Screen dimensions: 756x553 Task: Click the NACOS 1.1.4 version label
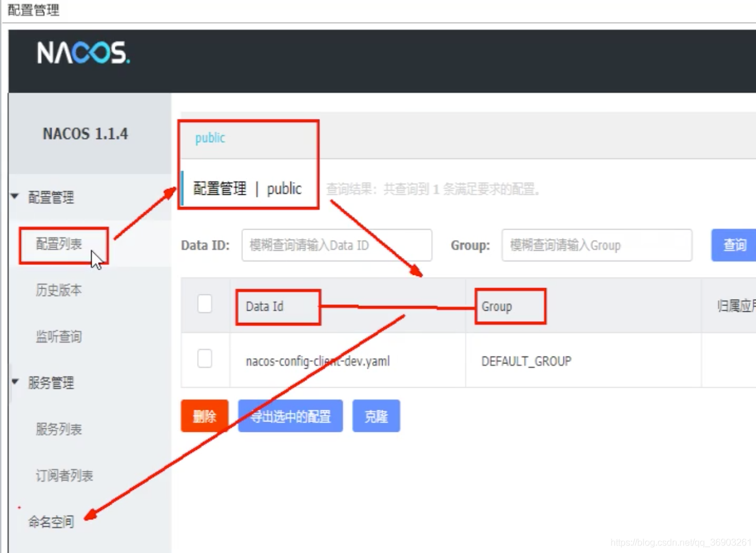tap(85, 134)
